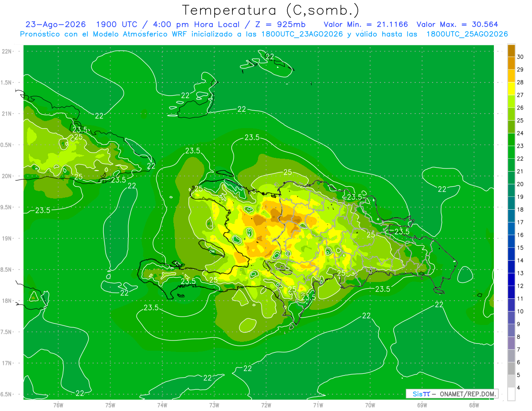Click the "68W" longitude axis label
Screen dimensions: 532x411
click(474, 405)
